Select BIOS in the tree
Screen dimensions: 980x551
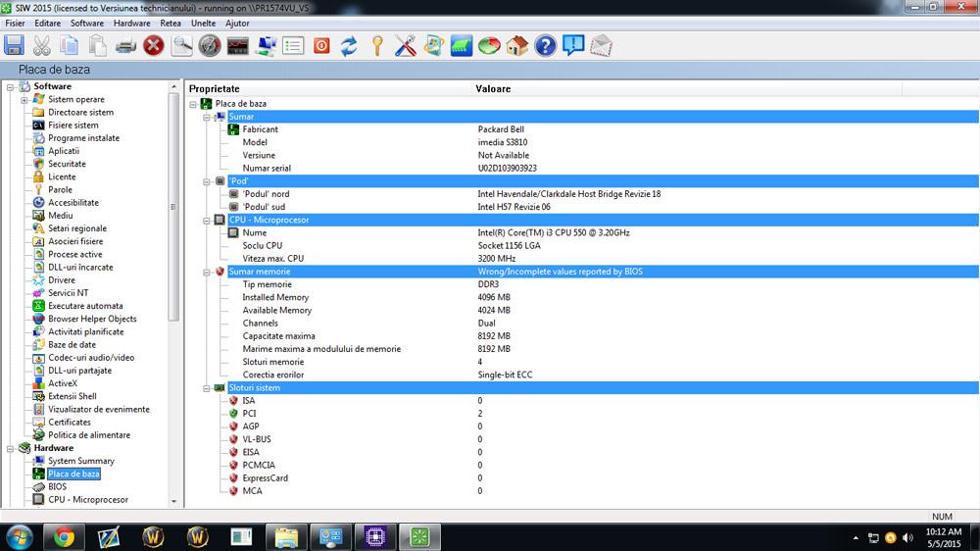(57, 486)
